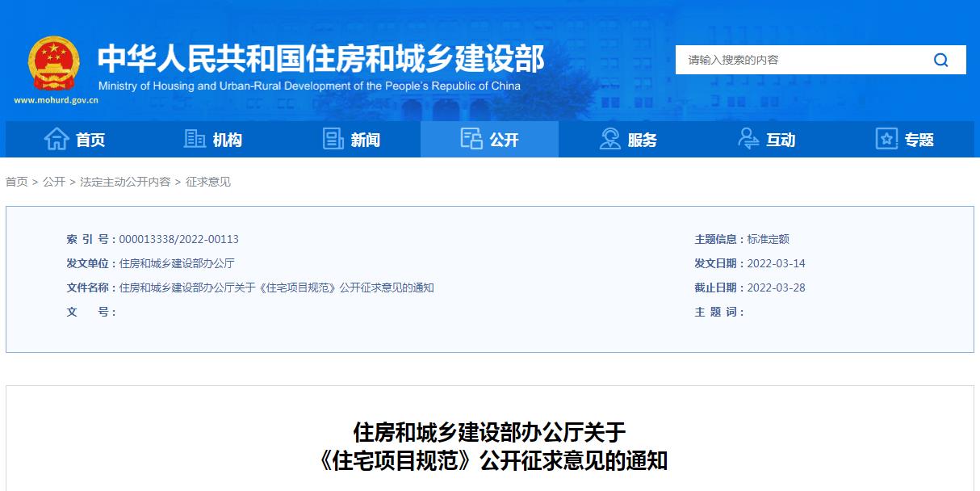Open 专题 via its star badge icon
This screenshot has height=491, width=980.
coord(886,138)
